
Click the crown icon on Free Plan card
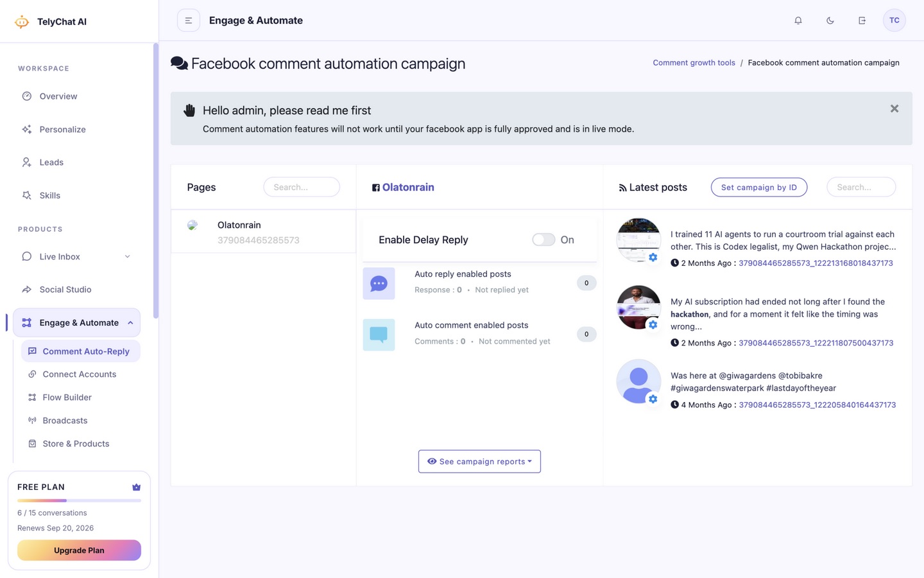click(136, 487)
